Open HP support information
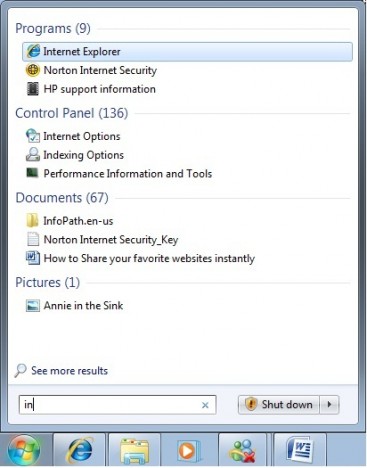The image size is (367, 468). click(x=91, y=89)
